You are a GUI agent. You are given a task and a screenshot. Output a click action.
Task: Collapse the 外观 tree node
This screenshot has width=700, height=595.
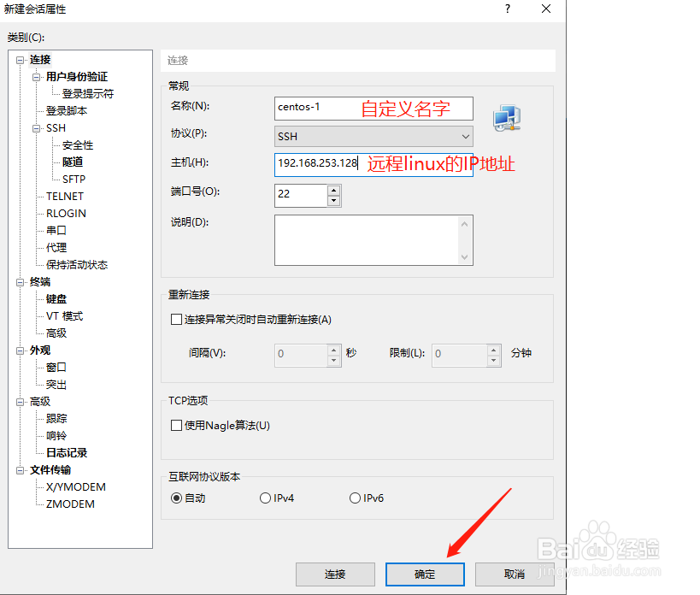click(x=21, y=351)
